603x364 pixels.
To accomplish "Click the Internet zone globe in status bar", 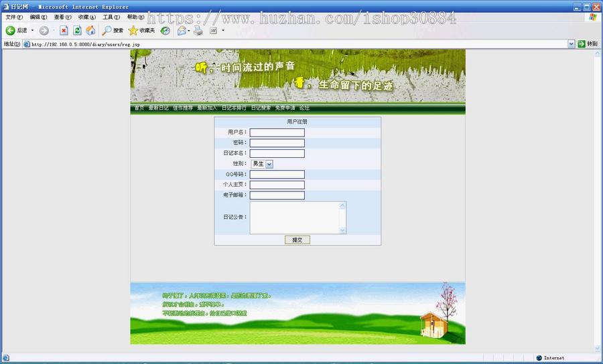I will tap(539, 358).
